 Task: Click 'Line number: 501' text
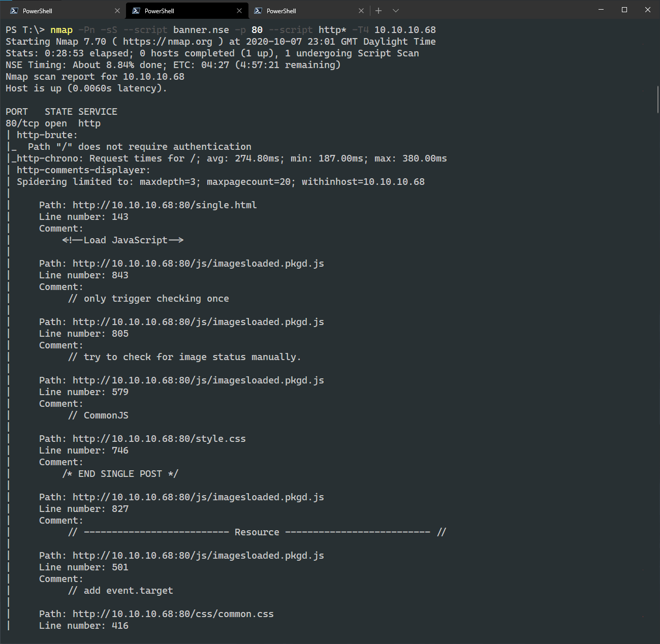(x=84, y=567)
